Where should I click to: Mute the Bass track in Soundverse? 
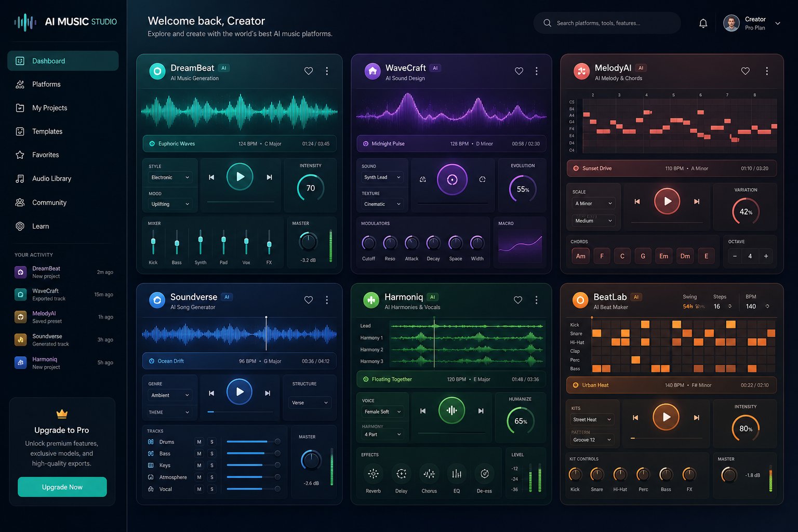pos(199,454)
